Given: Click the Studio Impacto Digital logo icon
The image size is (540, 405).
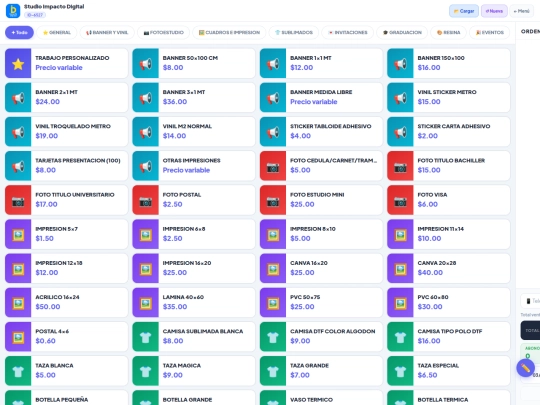Looking at the screenshot, I should [x=13, y=11].
